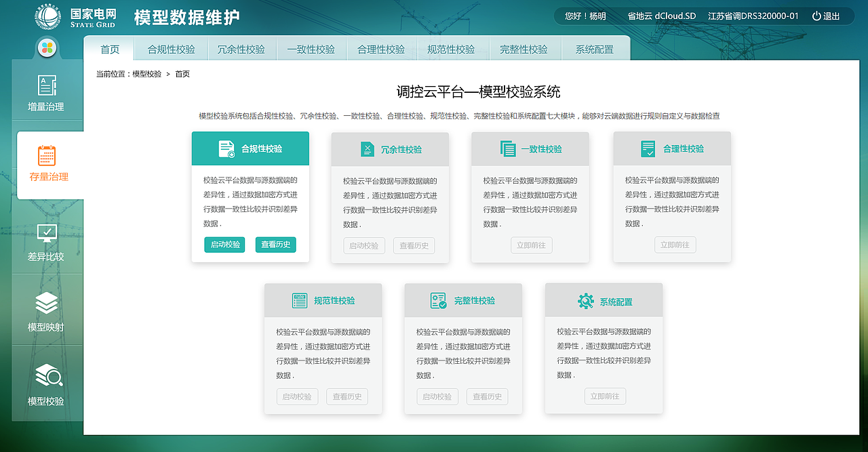Open the 模型映射 sidebar icon
Image resolution: width=868 pixels, height=452 pixels.
coord(46,308)
